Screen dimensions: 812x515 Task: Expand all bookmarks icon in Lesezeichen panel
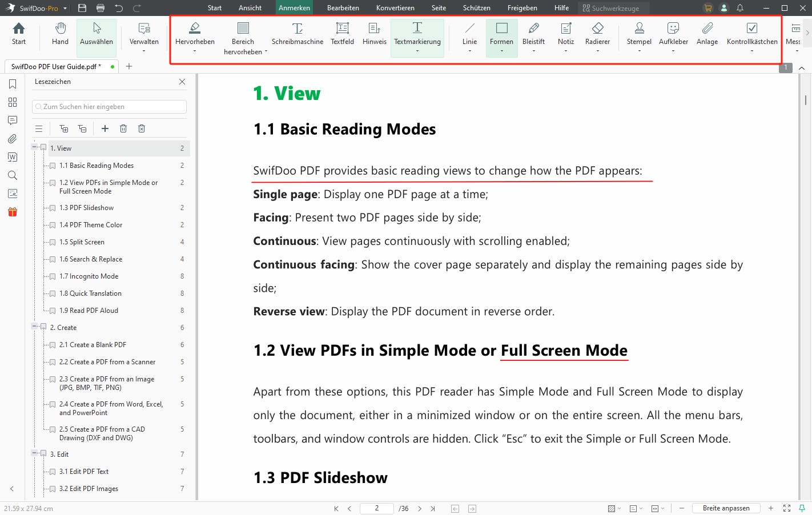point(64,128)
